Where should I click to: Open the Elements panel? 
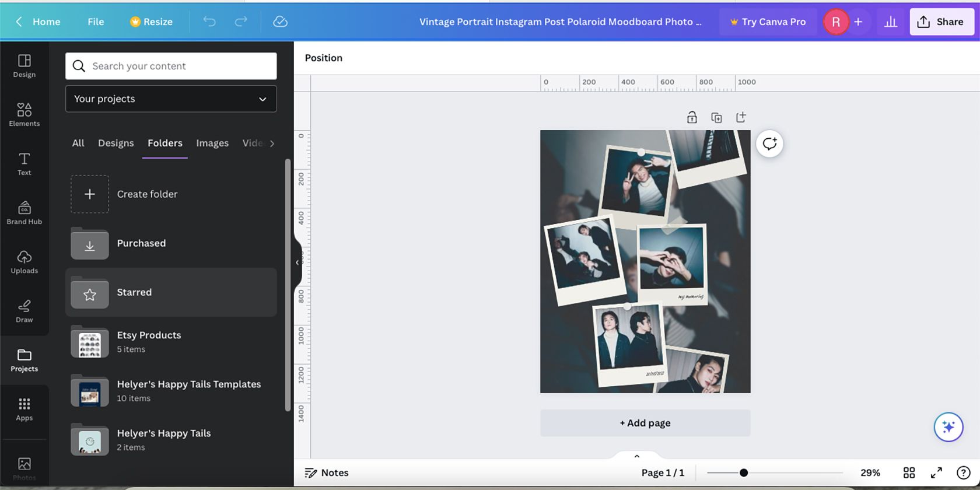pos(24,114)
